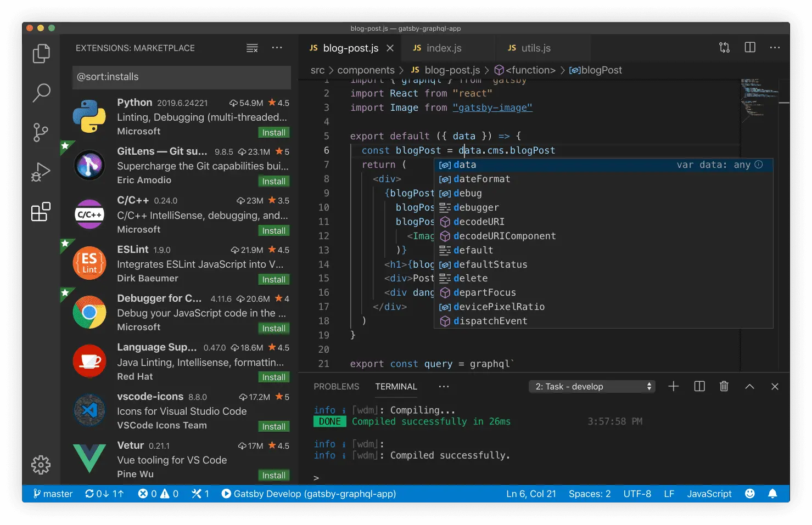This screenshot has height=525, width=812.
Task: Open the editor More Actions menu
Action: [775, 47]
